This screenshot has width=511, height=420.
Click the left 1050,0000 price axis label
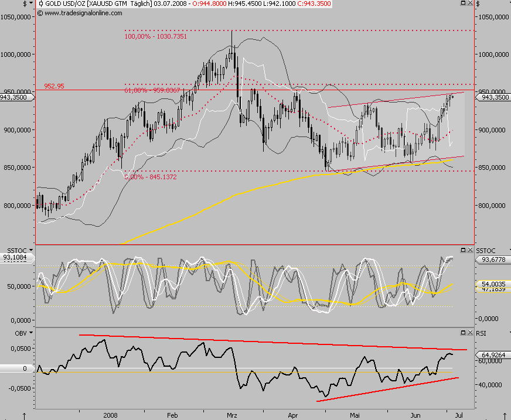point(15,17)
